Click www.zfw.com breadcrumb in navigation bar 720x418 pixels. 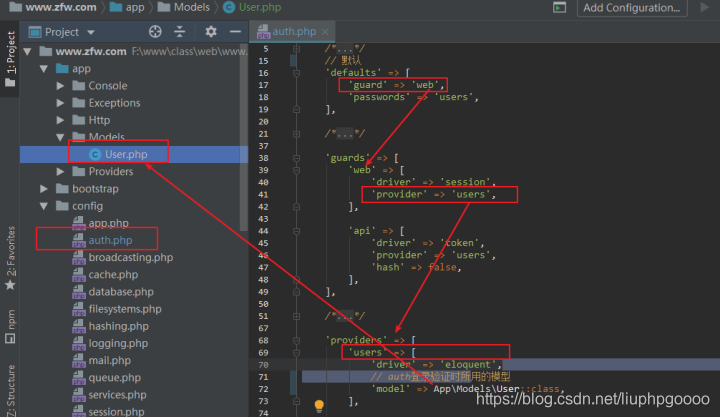53,7
